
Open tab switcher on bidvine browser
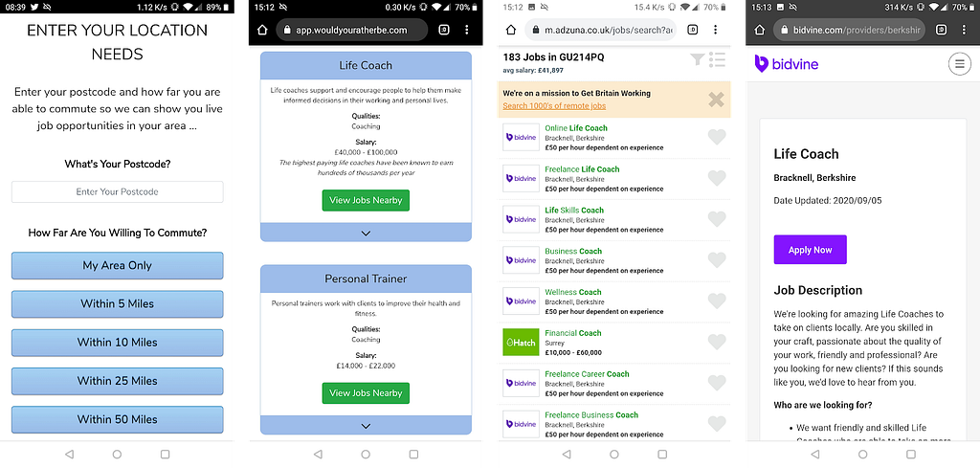pyautogui.click(x=942, y=30)
